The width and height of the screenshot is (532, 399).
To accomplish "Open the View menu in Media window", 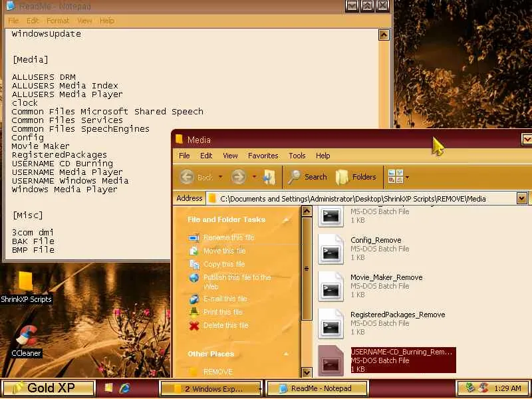I will 230,156.
